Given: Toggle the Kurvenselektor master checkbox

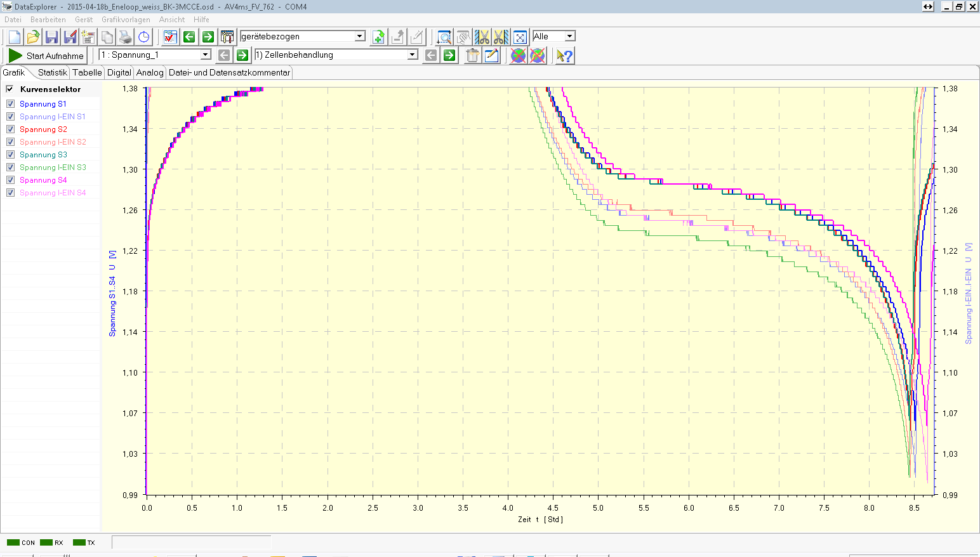Looking at the screenshot, I should tap(10, 89).
